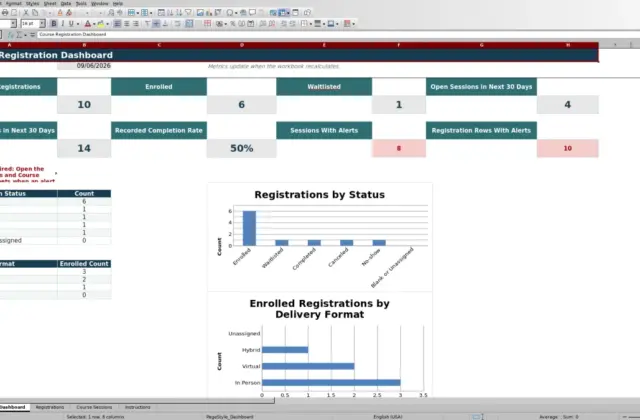This screenshot has width=640, height=420.
Task: Cut the selection with the scissors icon
Action: pos(26,13)
